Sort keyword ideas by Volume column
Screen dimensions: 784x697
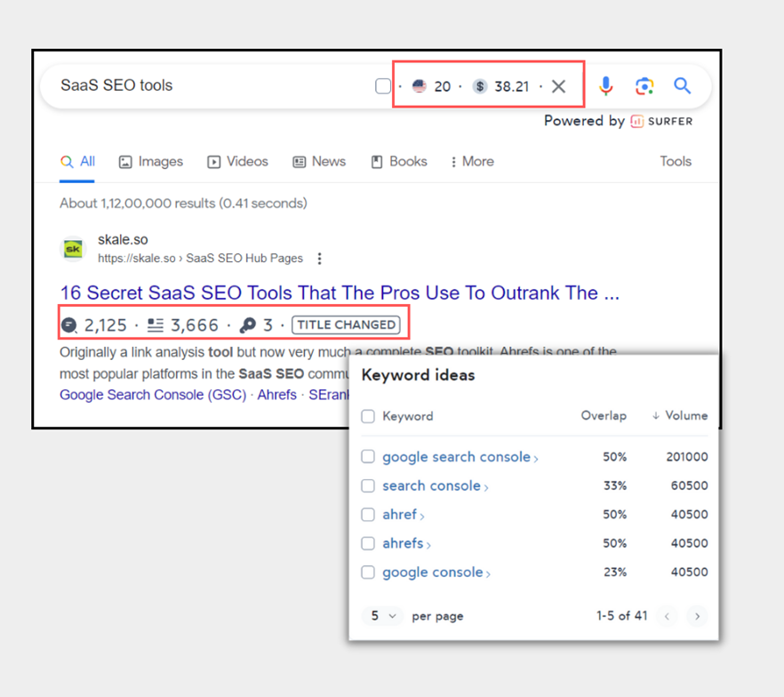(x=680, y=416)
